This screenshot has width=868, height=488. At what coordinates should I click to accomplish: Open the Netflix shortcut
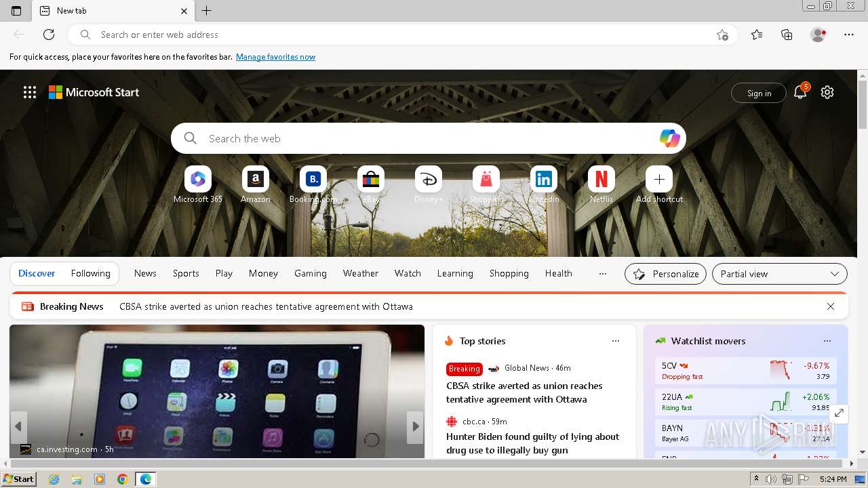click(x=601, y=184)
